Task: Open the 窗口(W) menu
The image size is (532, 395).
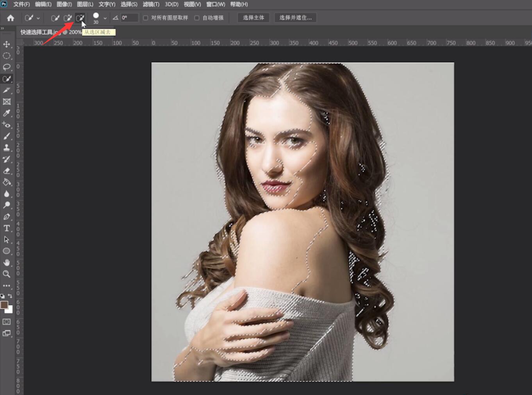Action: (216, 4)
